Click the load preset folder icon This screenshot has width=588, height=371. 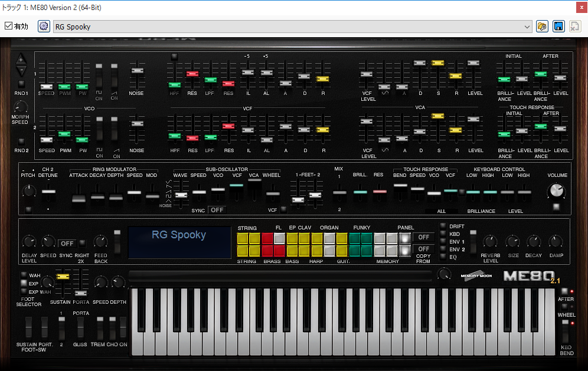click(x=542, y=26)
